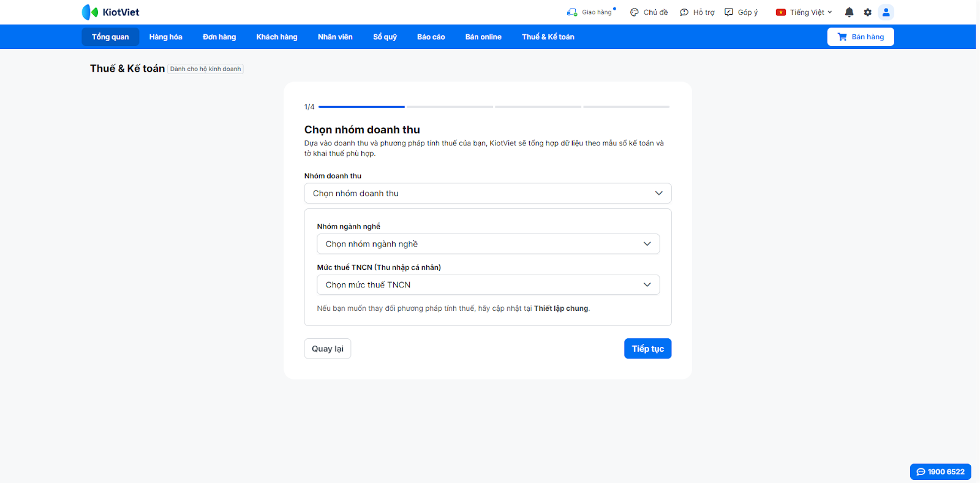Open the notifications bell icon
The image size is (980, 483).
(x=849, y=12)
